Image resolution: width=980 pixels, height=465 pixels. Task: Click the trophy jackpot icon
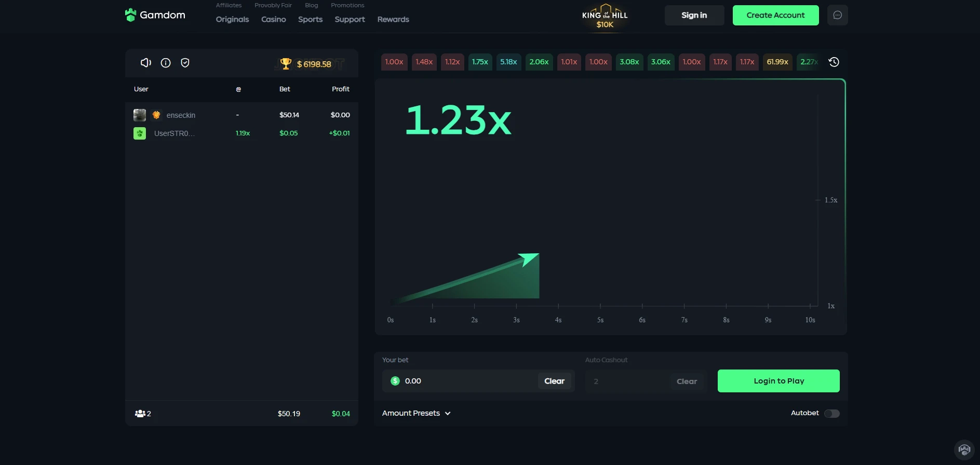pos(286,64)
